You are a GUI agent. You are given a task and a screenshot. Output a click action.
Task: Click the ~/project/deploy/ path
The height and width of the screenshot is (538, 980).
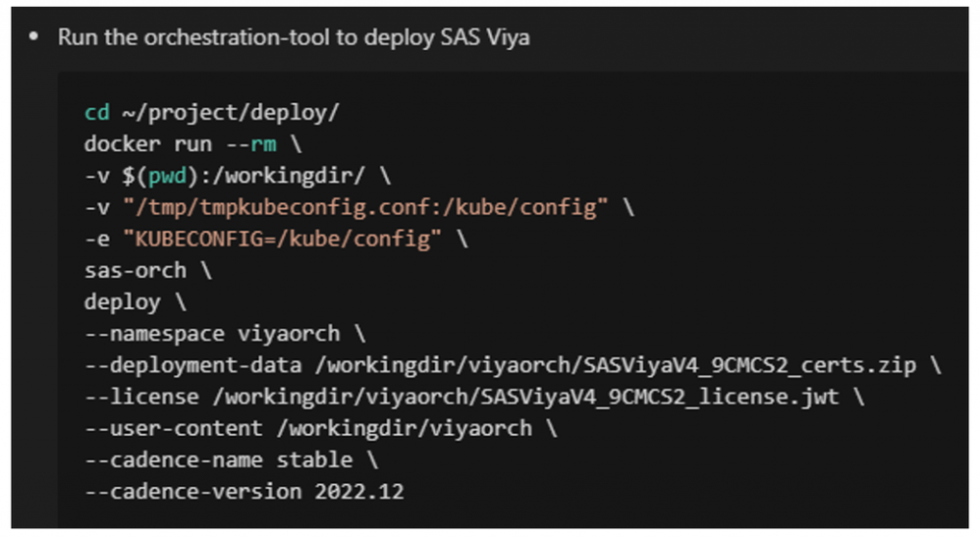pos(231,112)
